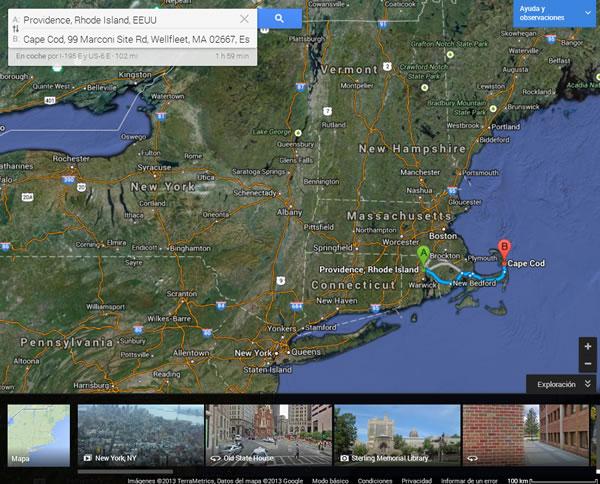Click Informar de un error link
The image size is (600, 484).
point(469,481)
